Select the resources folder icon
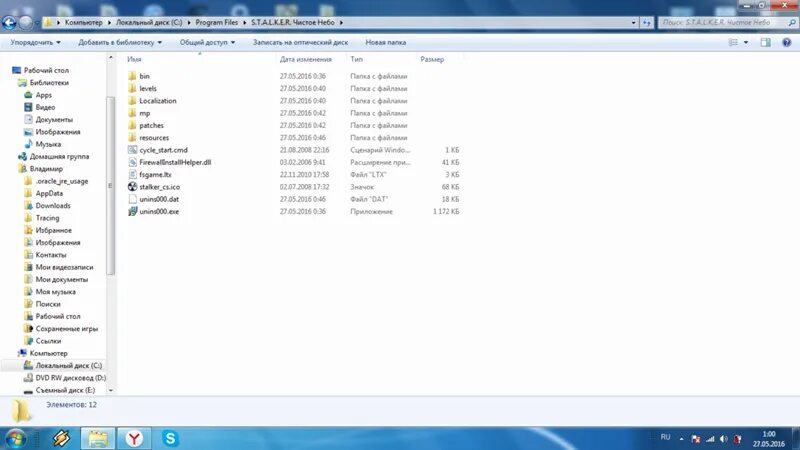This screenshot has height=450, width=800. pyautogui.click(x=132, y=137)
